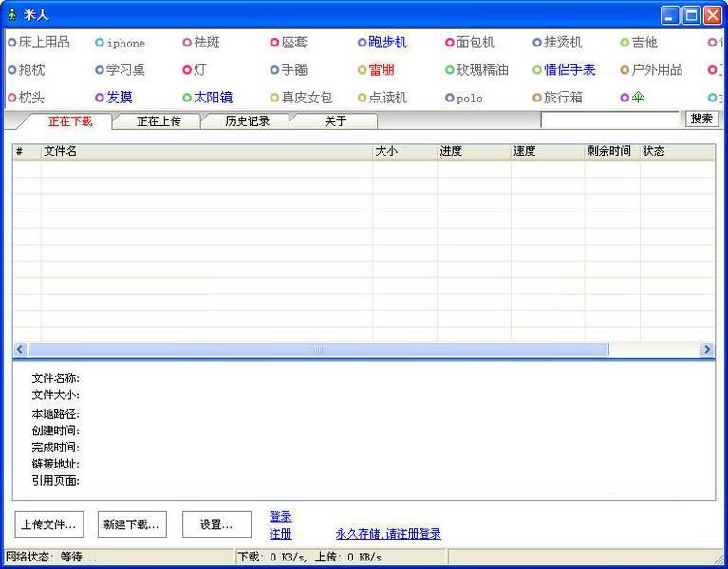Viewport: 728px width, 569px height.
Task: Click the bullet icon beside 跑步机
Action: 362,43
